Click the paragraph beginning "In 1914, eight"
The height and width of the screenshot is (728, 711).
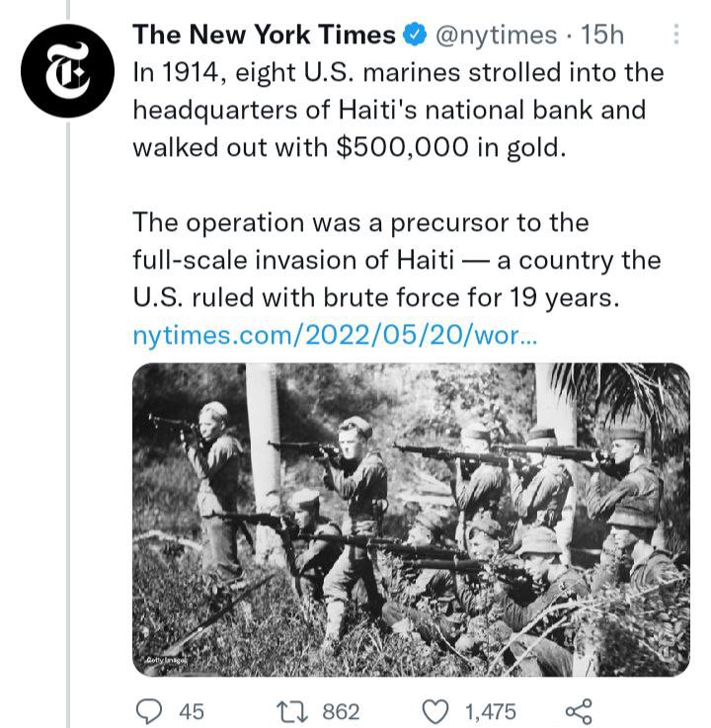(x=397, y=110)
